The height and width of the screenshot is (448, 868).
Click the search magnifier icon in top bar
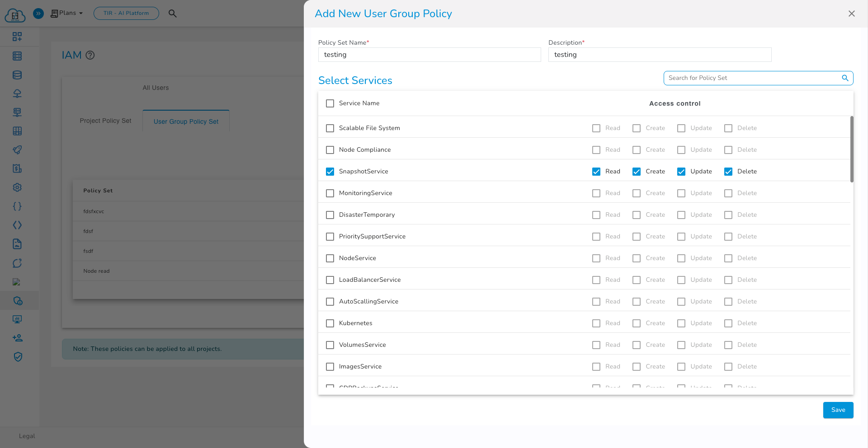coord(172,14)
